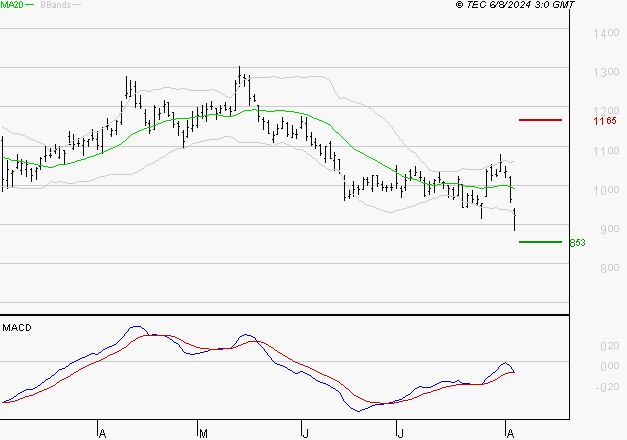This screenshot has width=627, height=440.
Task: Click the green support level line
Action: point(540,242)
